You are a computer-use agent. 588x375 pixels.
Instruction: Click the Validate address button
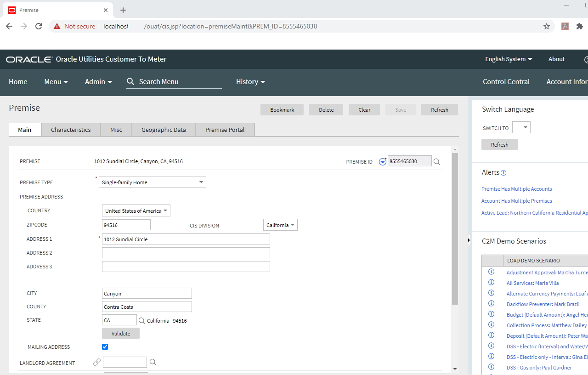(121, 334)
